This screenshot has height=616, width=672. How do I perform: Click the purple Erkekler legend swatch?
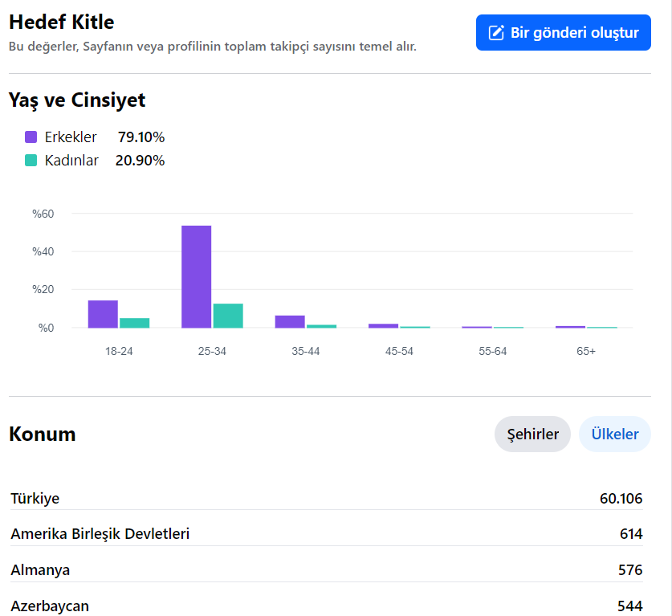(x=31, y=137)
